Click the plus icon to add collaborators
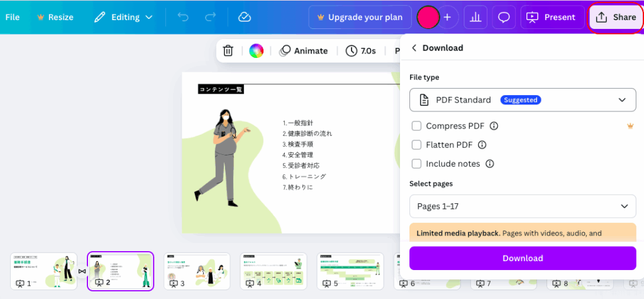The image size is (644, 299). [447, 17]
